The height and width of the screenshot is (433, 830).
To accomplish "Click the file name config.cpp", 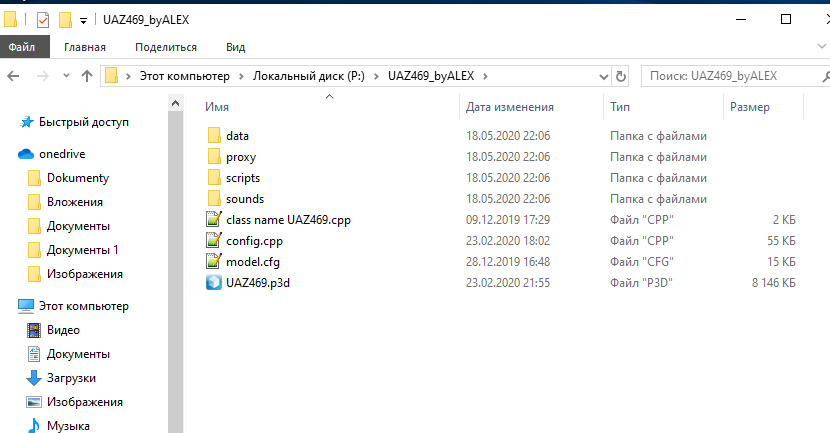I will tap(254, 241).
